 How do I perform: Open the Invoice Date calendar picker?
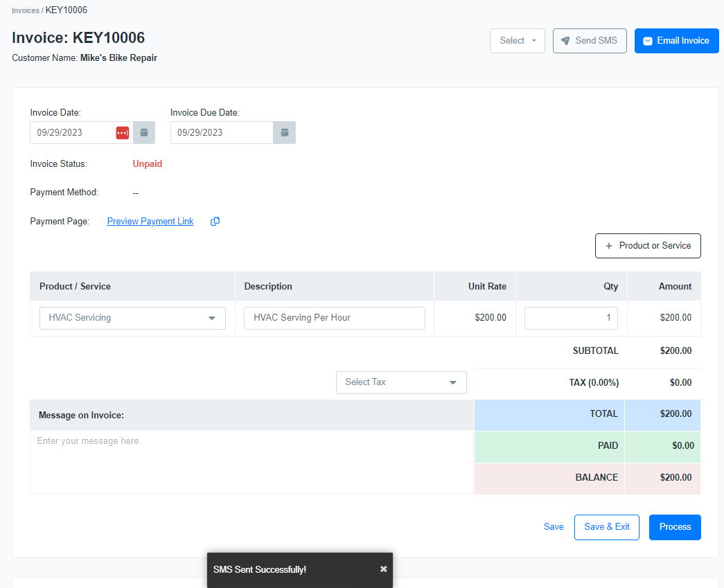[144, 132]
